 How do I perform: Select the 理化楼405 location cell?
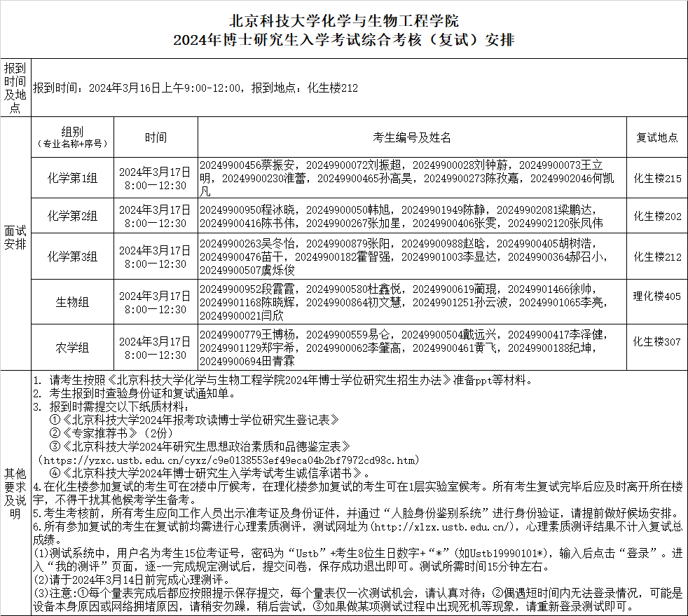coord(656,296)
